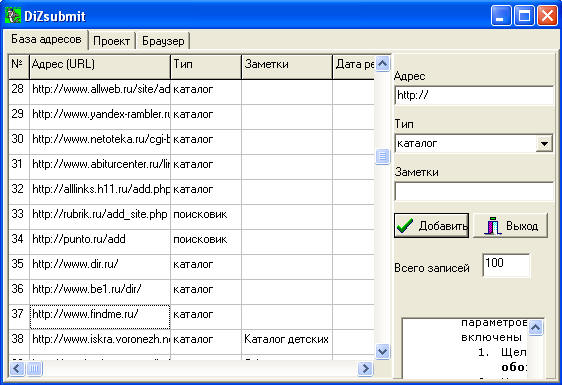The height and width of the screenshot is (385, 562).
Task: Click the horizontal scrollbar right arrow
Action: [365, 368]
